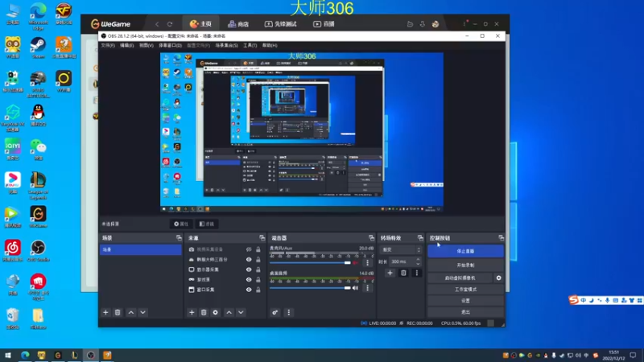Open the 文件(F) menu in OBS
The image size is (644, 362).
click(108, 45)
